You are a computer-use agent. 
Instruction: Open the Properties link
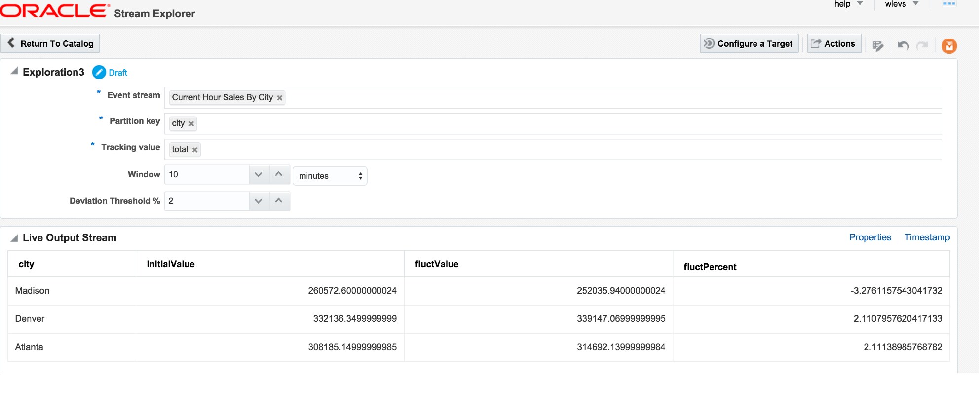pos(870,237)
